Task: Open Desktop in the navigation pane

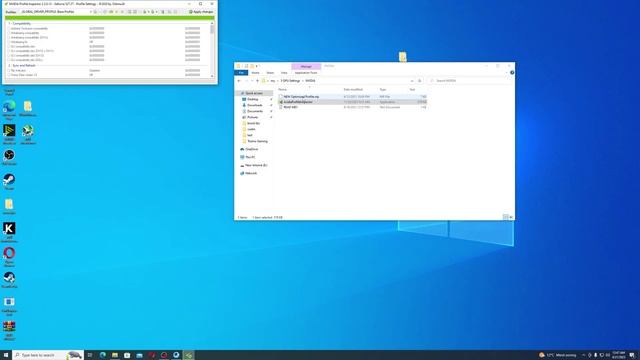Action: pyautogui.click(x=253, y=100)
